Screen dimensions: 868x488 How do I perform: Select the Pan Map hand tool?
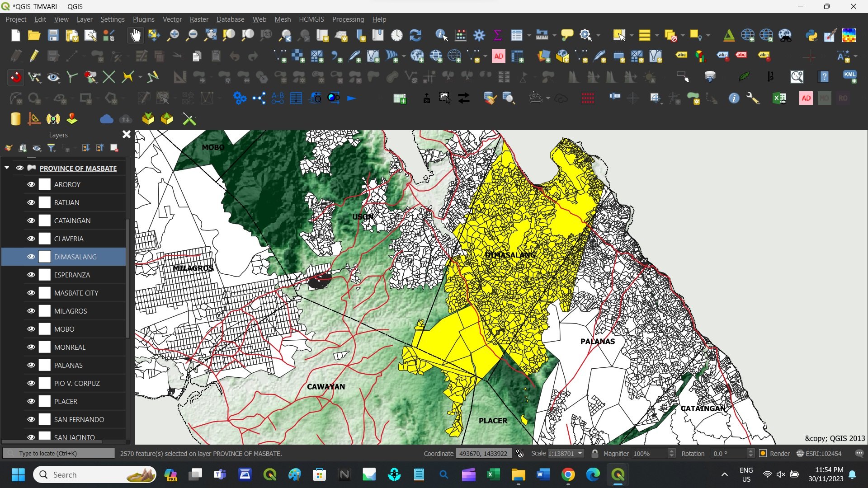135,35
